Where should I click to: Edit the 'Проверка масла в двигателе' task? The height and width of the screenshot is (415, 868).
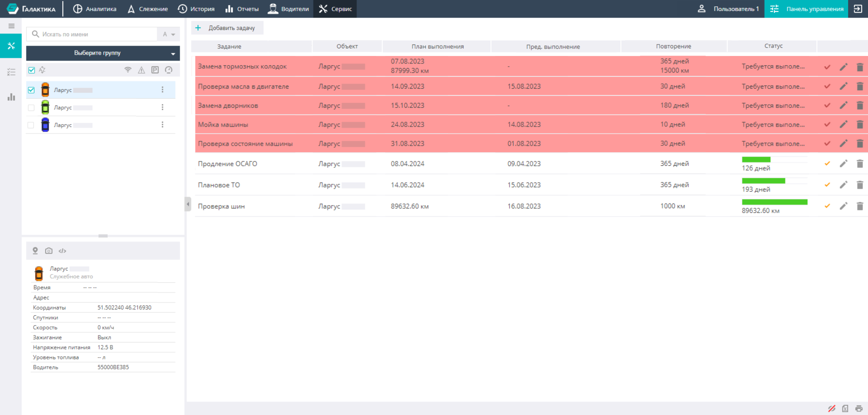(843, 86)
